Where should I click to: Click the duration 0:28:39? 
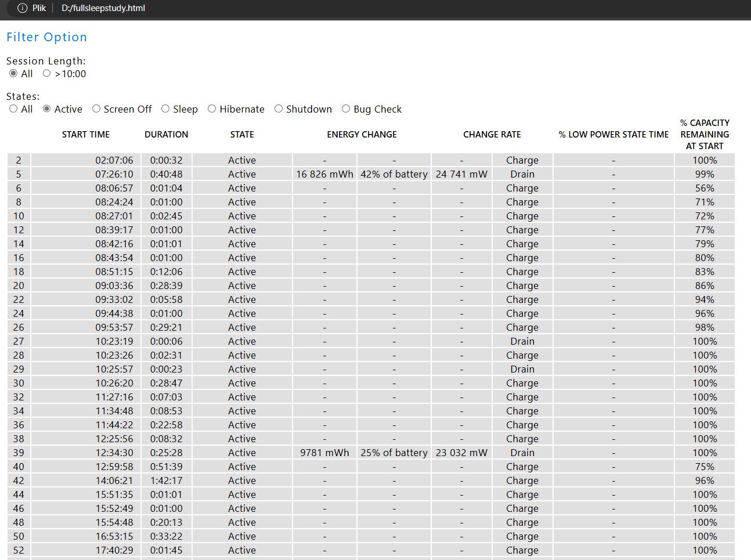tap(167, 286)
